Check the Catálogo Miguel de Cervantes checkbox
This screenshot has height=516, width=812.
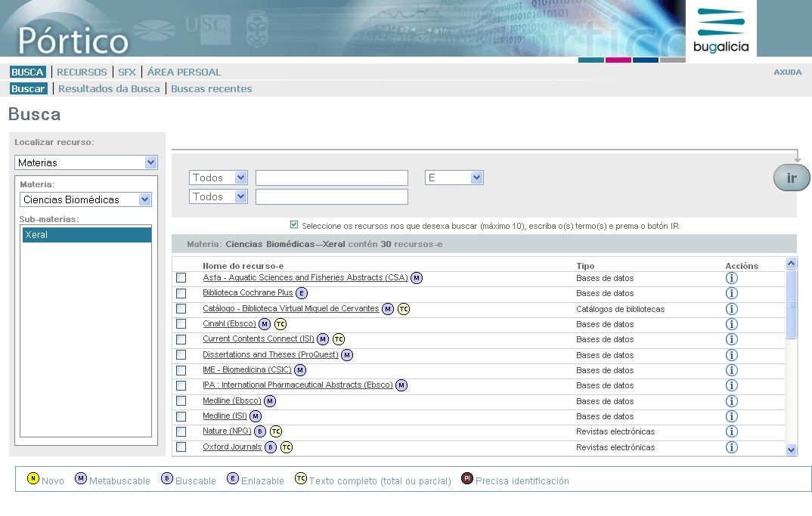tap(181, 309)
